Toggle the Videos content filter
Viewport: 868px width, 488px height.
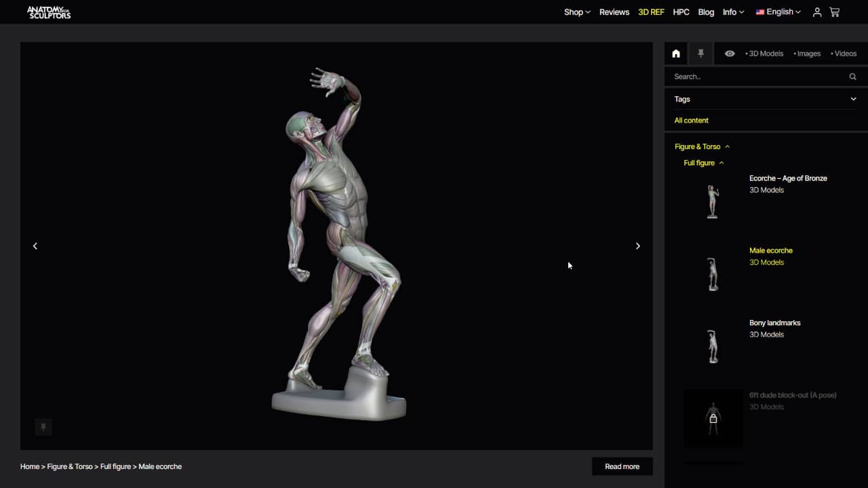click(844, 54)
